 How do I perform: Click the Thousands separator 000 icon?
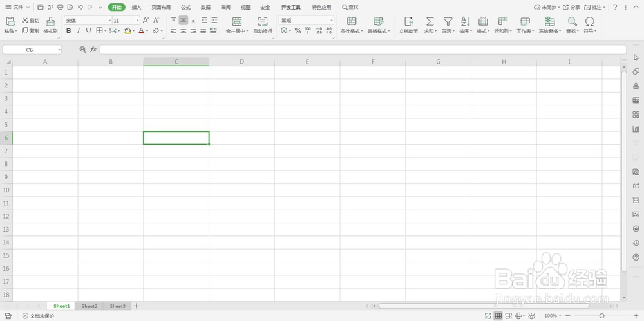(x=308, y=31)
